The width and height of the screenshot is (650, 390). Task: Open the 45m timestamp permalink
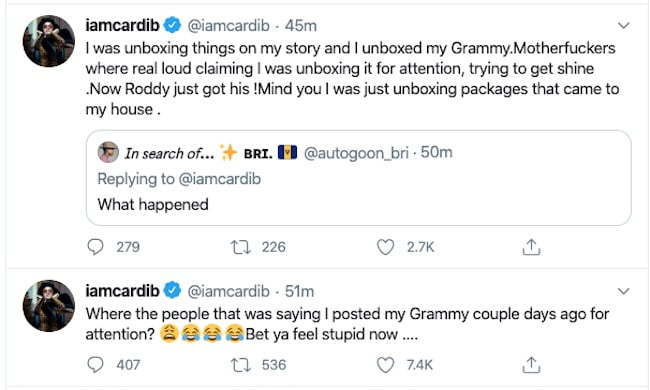coord(301,26)
